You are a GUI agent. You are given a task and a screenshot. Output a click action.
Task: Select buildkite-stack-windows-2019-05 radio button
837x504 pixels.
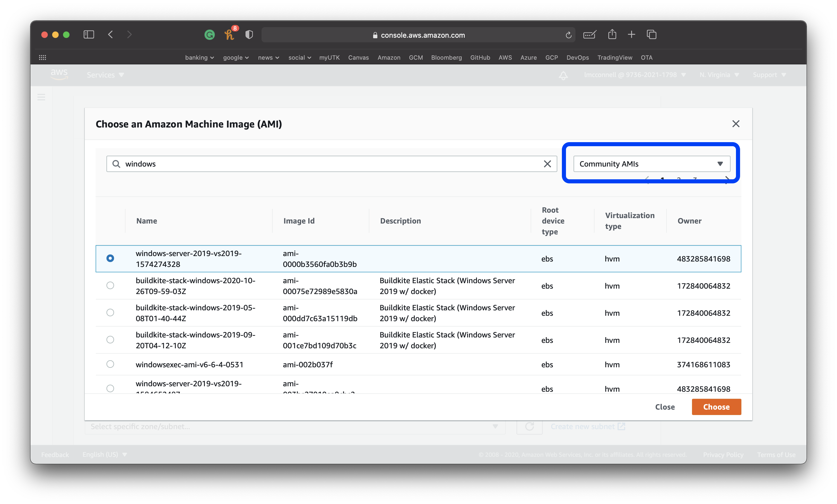coord(110,312)
